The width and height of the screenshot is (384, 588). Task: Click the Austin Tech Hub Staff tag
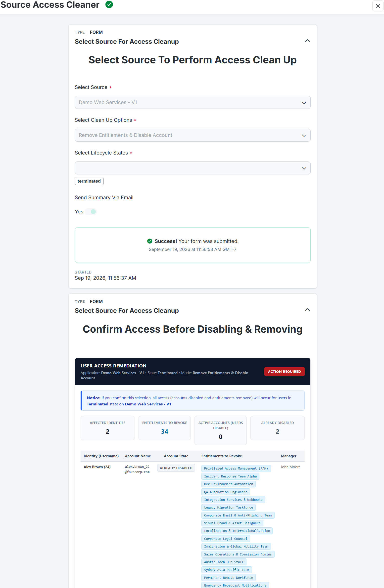pyautogui.click(x=224, y=562)
